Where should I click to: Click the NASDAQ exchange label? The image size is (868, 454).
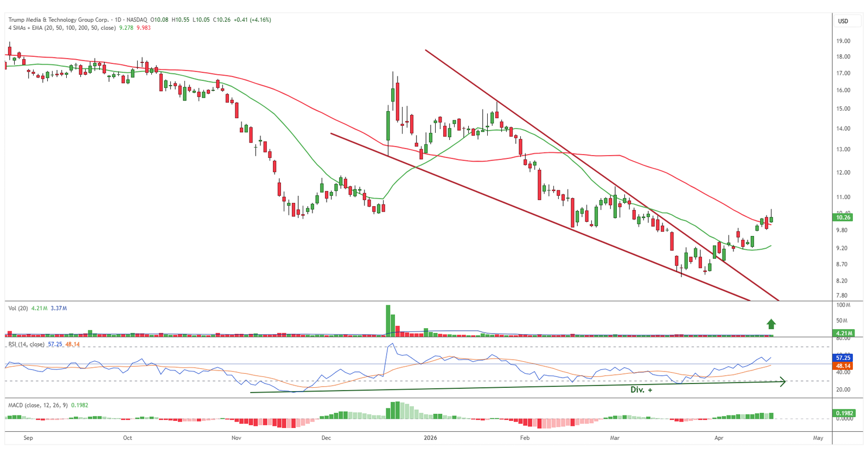[x=137, y=20]
